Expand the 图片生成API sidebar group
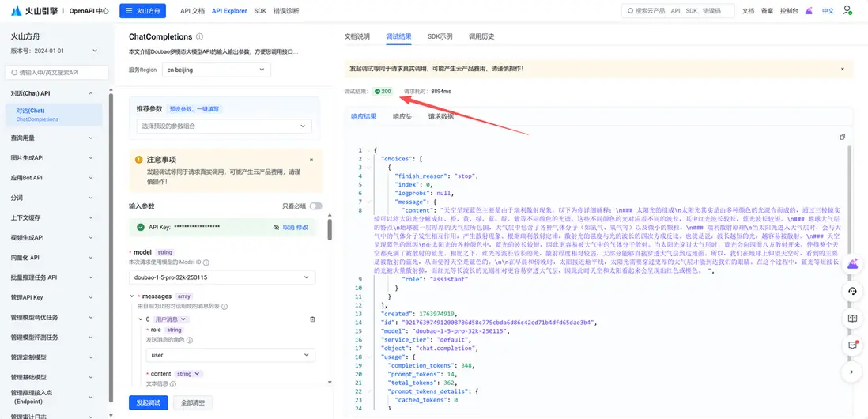The height and width of the screenshot is (419, 868). [x=55, y=158]
